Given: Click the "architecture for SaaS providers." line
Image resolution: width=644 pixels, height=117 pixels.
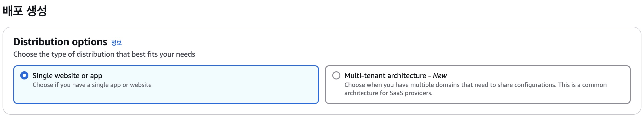Looking at the screenshot, I should click(388, 93).
